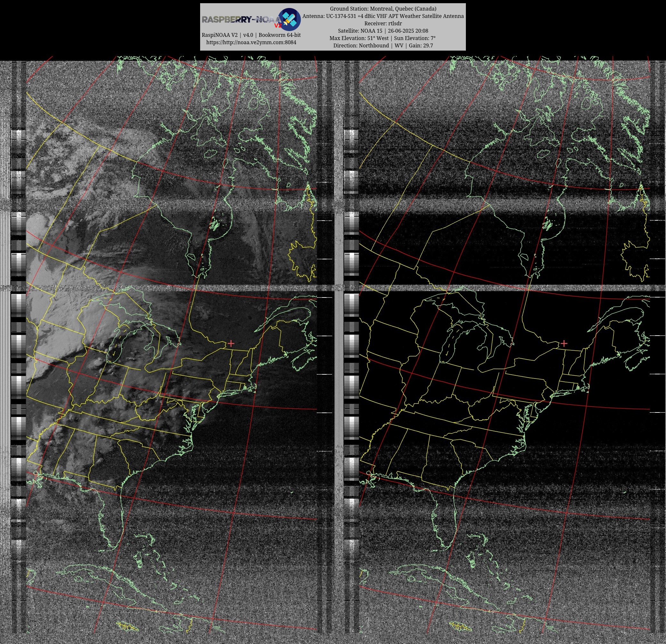Select the 'Antenna: UC-1374-531' line
This screenshot has height=644, width=666.
pos(383,16)
